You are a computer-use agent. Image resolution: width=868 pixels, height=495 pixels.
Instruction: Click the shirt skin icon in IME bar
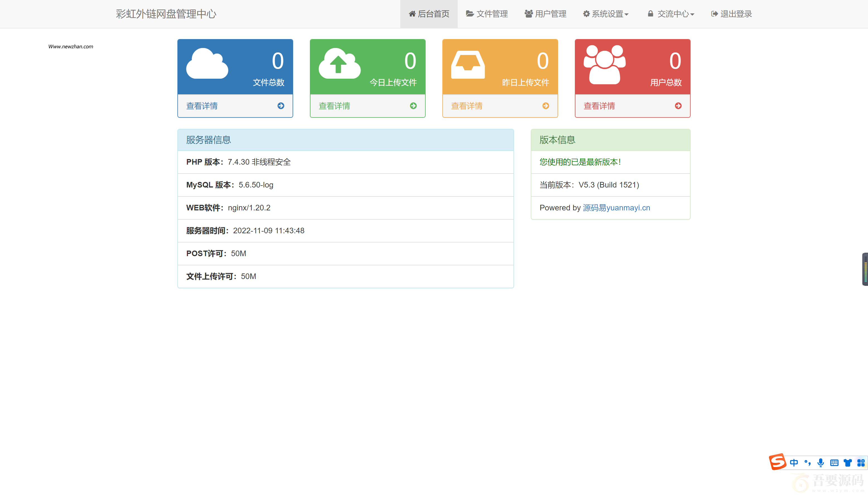click(848, 463)
